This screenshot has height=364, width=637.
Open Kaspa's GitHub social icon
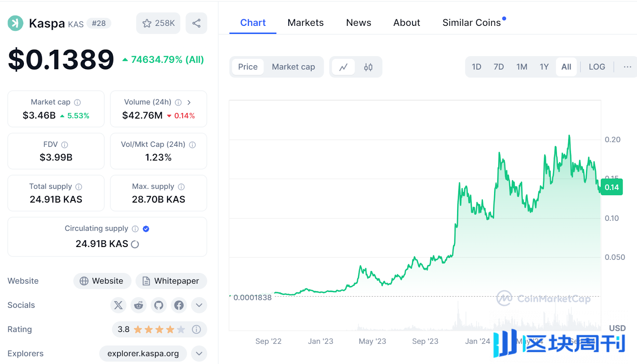(159, 305)
